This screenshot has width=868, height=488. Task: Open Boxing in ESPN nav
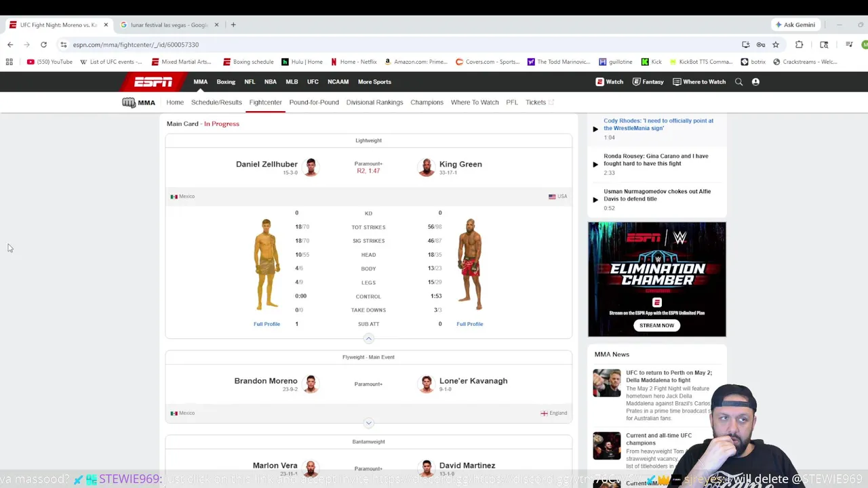pyautogui.click(x=226, y=82)
